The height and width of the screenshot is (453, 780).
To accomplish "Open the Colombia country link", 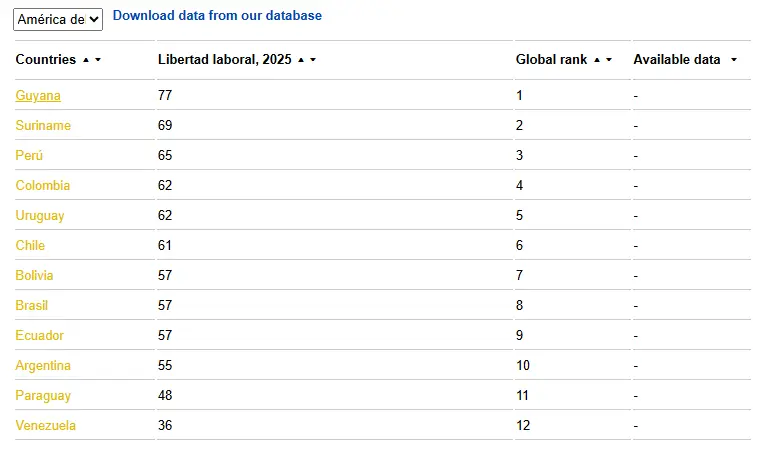I will coord(42,185).
